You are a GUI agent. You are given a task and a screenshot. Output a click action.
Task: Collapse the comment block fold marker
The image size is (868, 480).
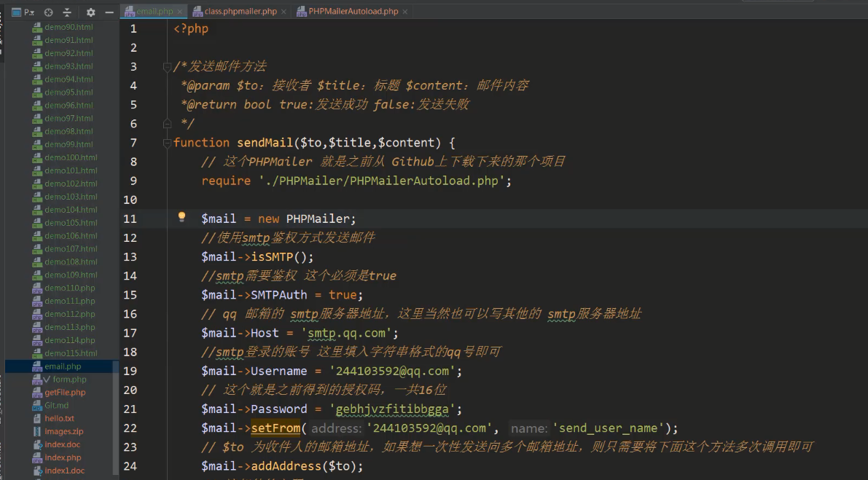(x=167, y=66)
